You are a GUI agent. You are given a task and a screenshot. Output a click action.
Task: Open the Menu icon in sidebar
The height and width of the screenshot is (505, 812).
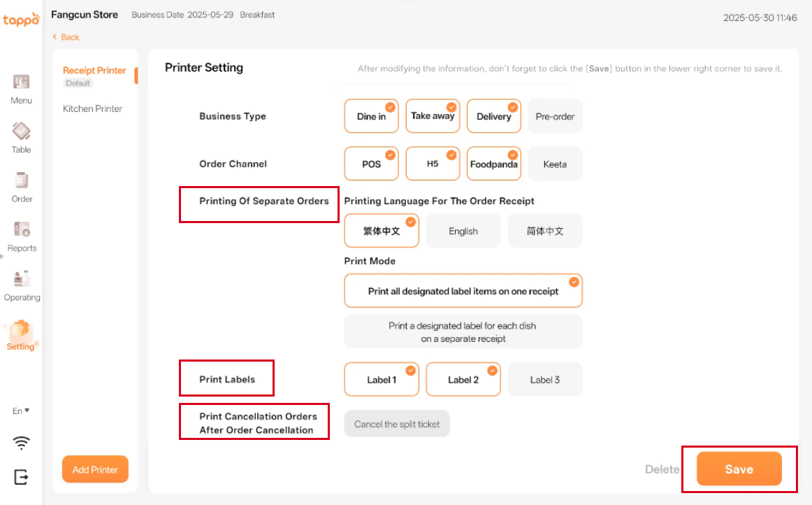(x=21, y=83)
